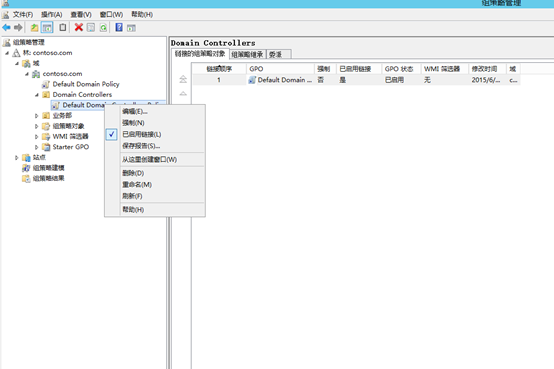Click the domain icon beside contoso.com
This screenshot has height=369, width=554.
(36, 74)
